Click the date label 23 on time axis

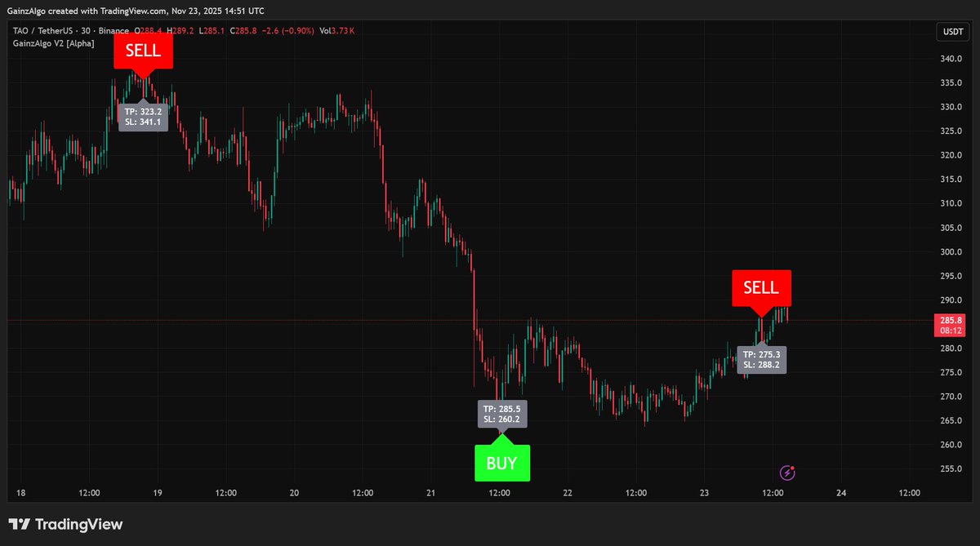[x=705, y=493]
